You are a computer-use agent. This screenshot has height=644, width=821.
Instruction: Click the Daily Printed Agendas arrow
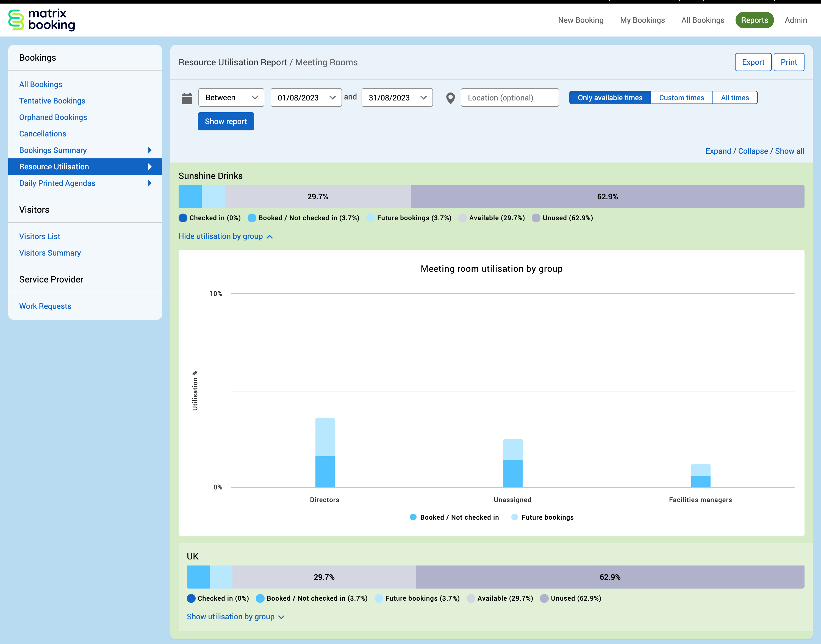(150, 183)
